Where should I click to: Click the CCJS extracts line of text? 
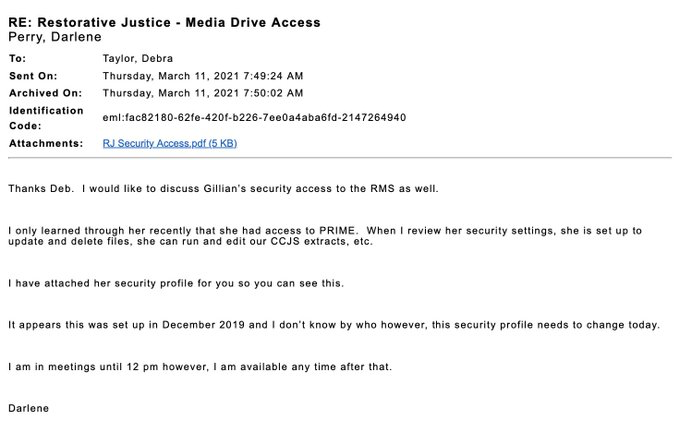coord(190,242)
